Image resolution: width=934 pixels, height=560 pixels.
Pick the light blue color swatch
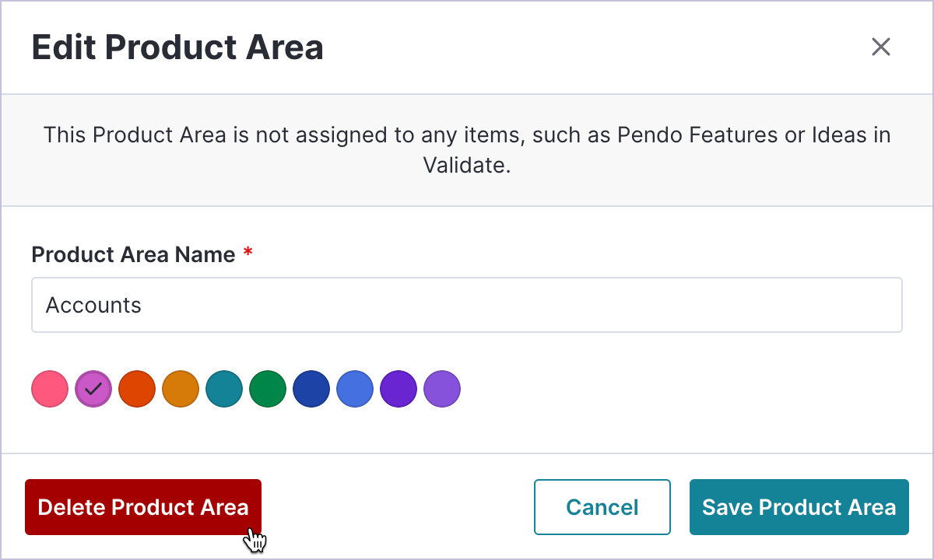355,388
